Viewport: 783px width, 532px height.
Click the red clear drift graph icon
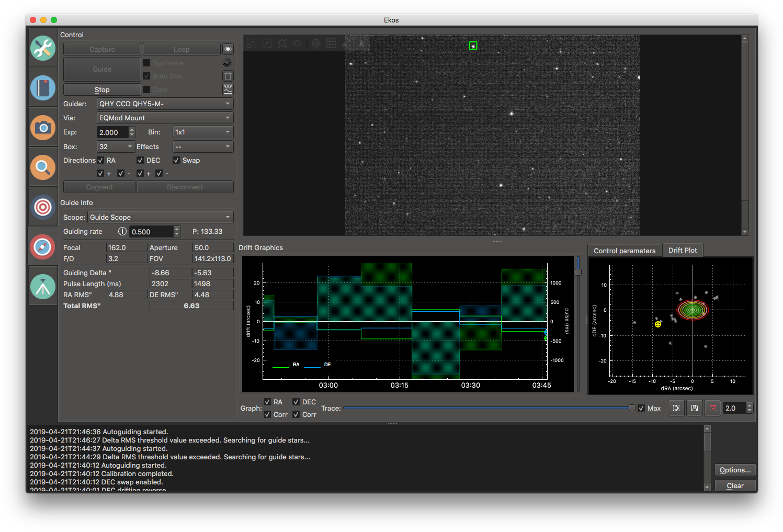(x=712, y=408)
